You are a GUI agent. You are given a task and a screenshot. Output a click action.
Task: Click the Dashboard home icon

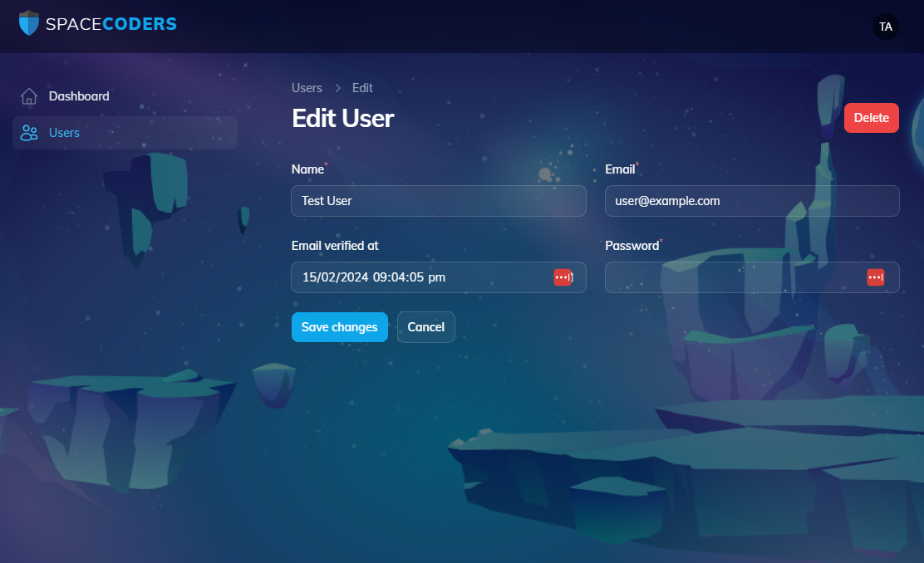[x=29, y=96]
